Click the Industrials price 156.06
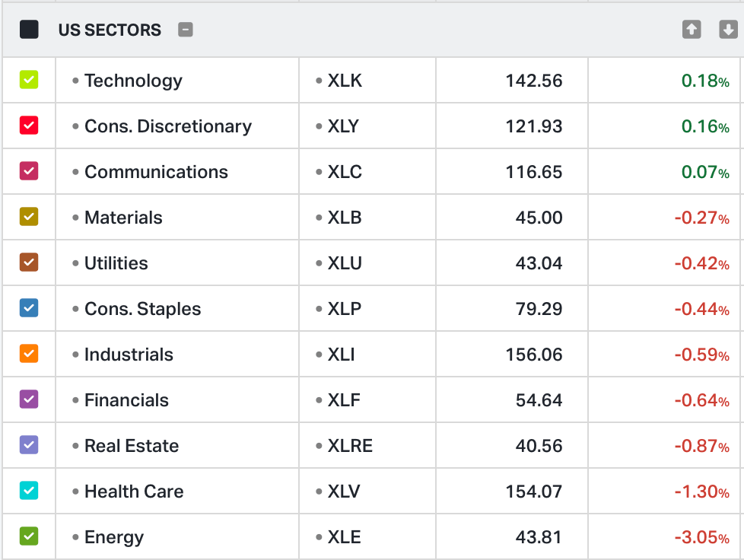Screen dimensions: 744x560 pos(533,355)
